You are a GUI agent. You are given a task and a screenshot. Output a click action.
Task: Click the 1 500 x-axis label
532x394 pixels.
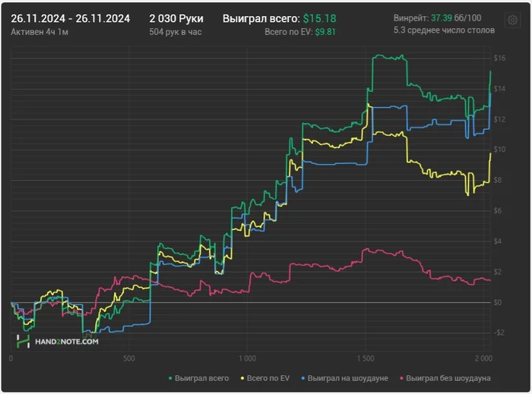point(366,358)
